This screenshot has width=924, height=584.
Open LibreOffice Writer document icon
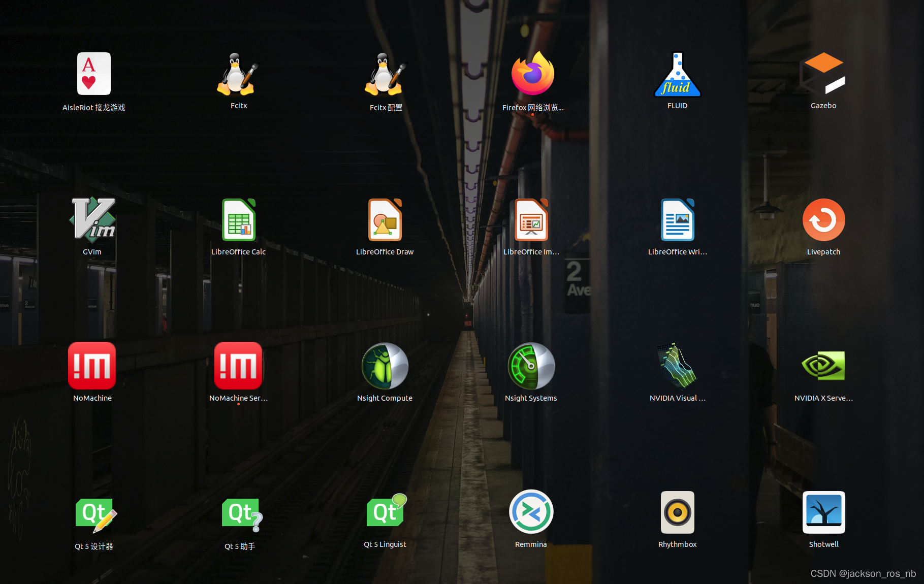pos(678,220)
